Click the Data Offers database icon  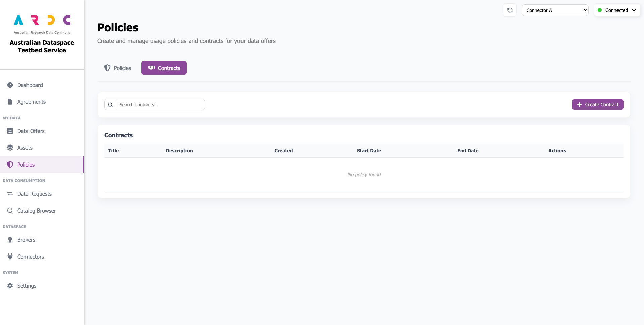click(10, 131)
